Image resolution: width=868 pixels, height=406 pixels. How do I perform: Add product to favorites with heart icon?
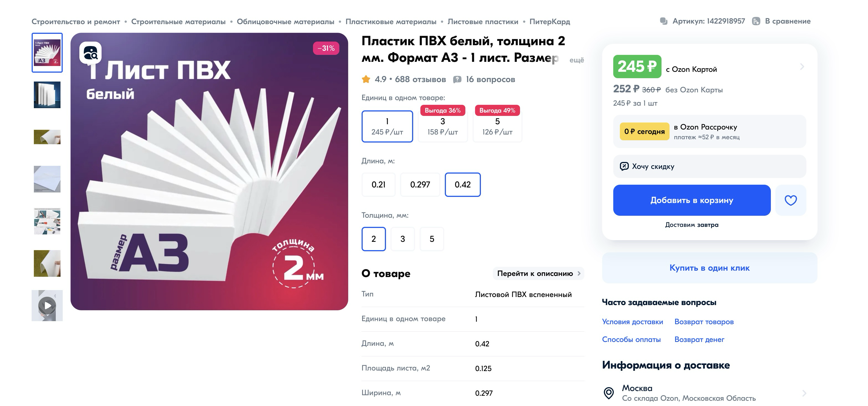[791, 200]
